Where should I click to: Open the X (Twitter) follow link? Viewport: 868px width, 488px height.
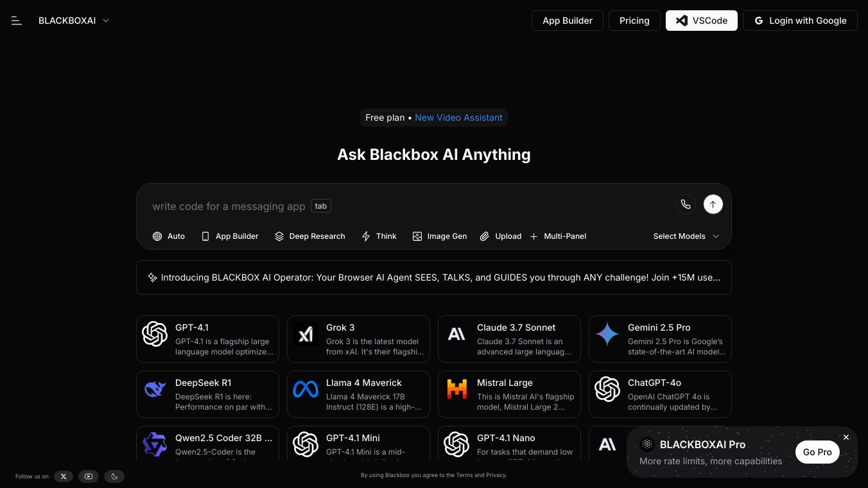[x=63, y=476]
